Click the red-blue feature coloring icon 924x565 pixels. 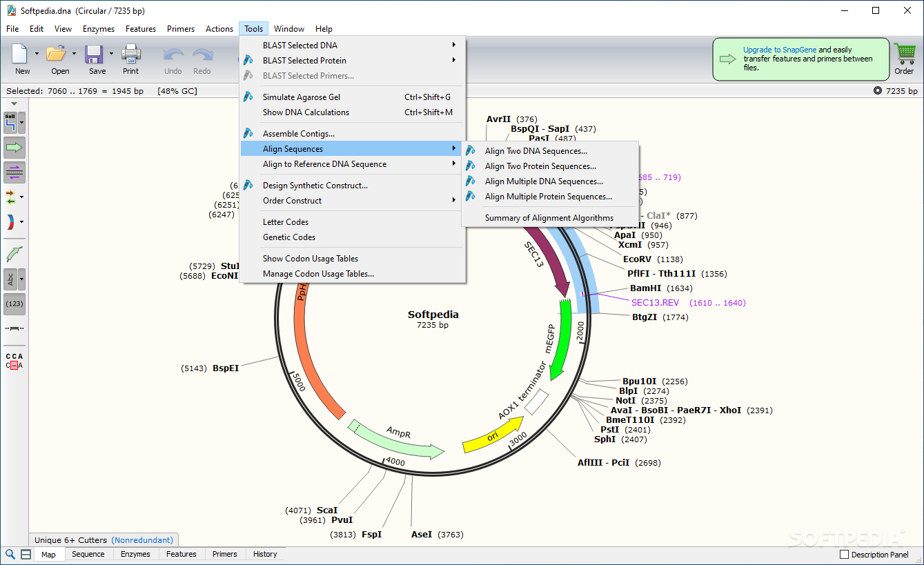10,222
